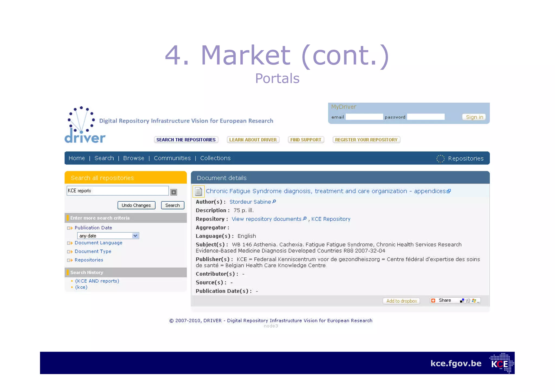
Task: Click the KCE reports search box
Action: [x=118, y=190]
